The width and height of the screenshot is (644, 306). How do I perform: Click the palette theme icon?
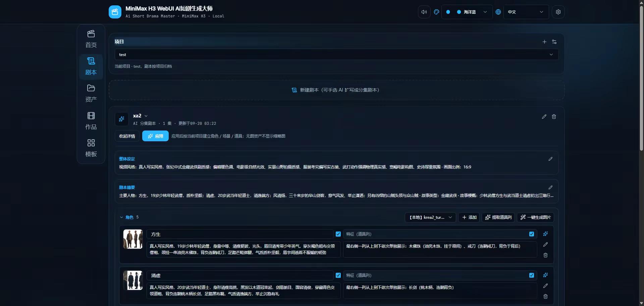coord(436,12)
